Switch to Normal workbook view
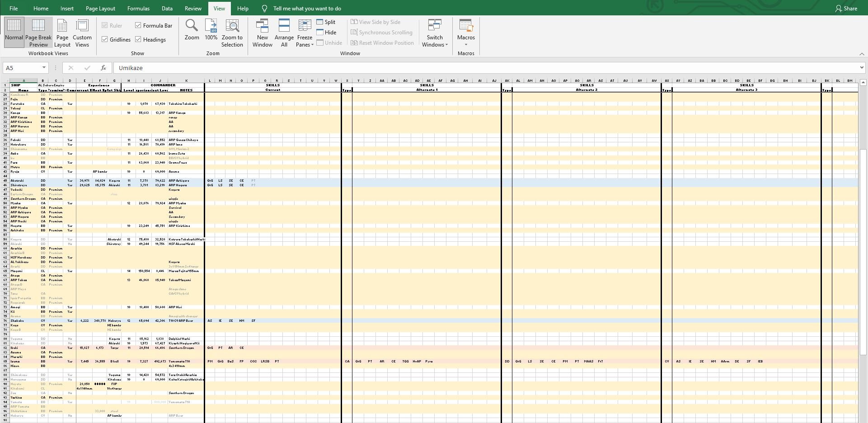 (14, 32)
